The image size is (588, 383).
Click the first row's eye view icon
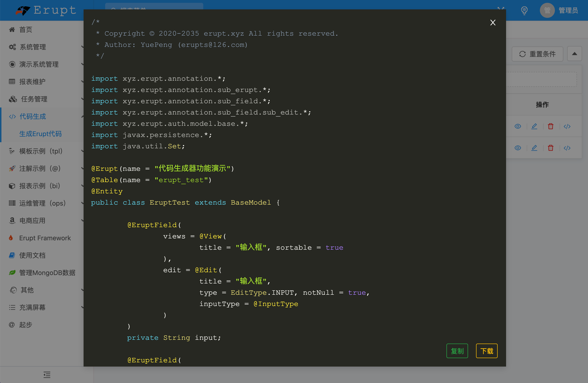(518, 126)
